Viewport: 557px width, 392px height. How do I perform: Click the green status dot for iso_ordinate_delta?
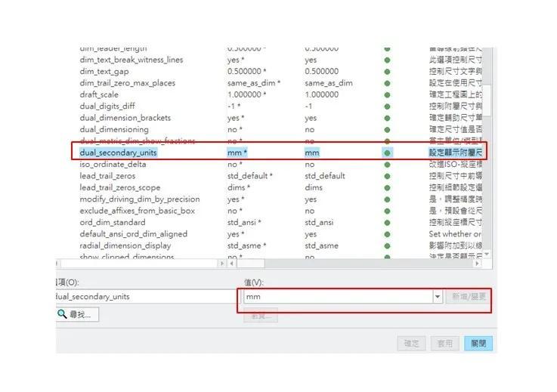coord(387,165)
